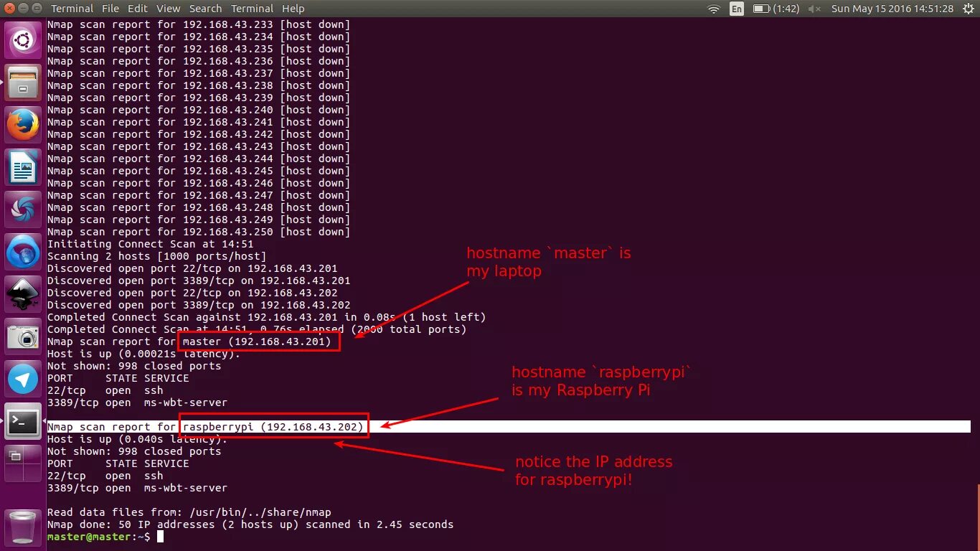Open the muted volume indicator
The height and width of the screenshot is (551, 980).
pos(814,9)
